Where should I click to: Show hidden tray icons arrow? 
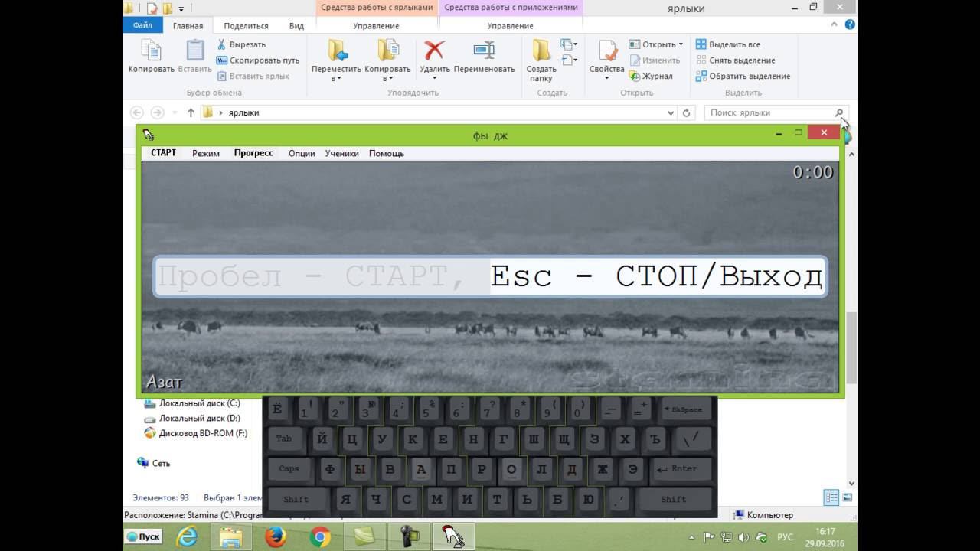693,537
